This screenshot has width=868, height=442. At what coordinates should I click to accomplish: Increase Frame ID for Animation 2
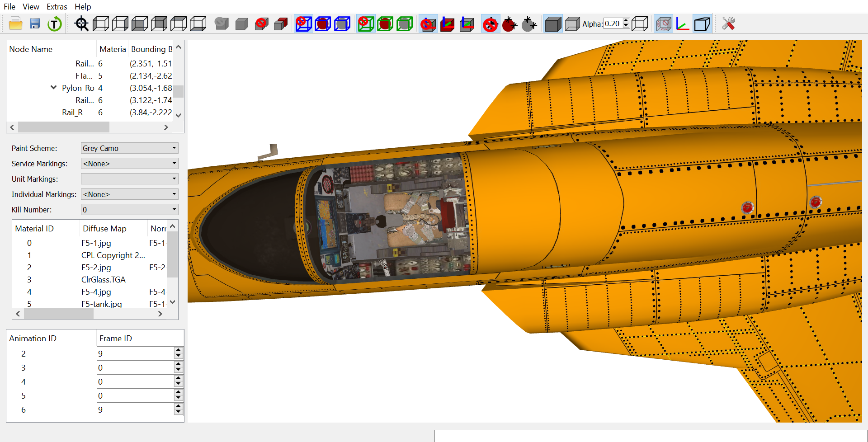click(x=179, y=350)
